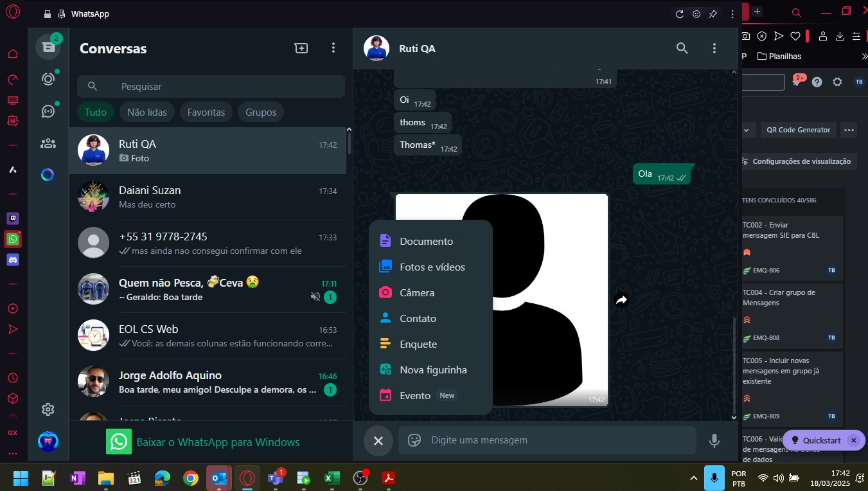
Task: Open Twitch in Opera GX sidebar
Action: [x=13, y=219]
